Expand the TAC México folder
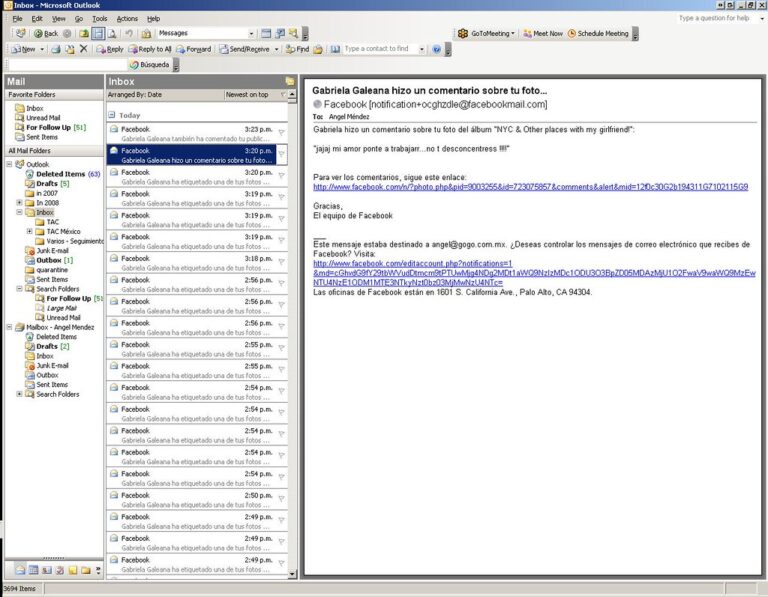768x597 pixels. tap(29, 231)
